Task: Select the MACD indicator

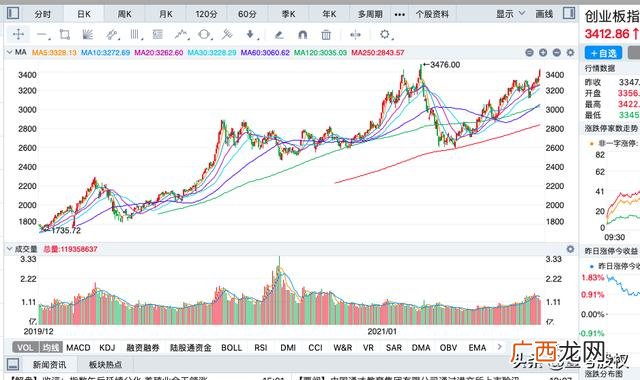Action: click(x=78, y=347)
